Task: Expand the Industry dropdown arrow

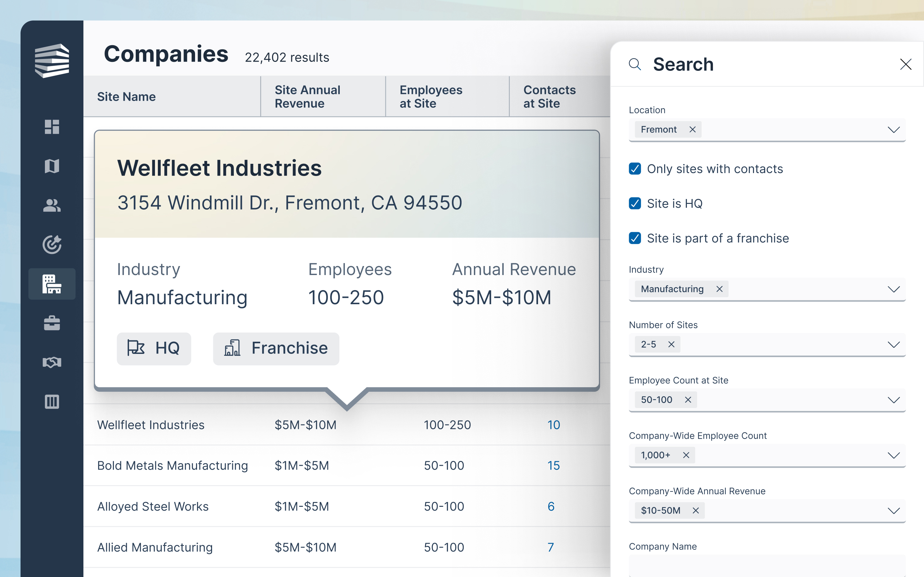Action: pos(894,289)
